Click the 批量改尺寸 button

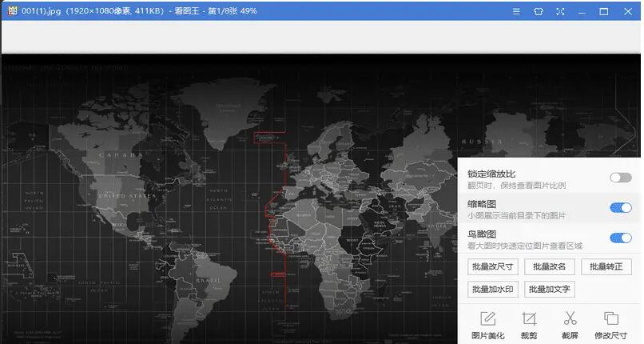pyautogui.click(x=492, y=266)
